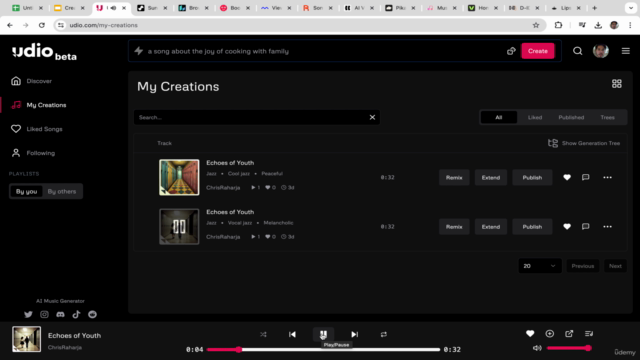Skip to the next track
The image size is (640, 360).
(354, 334)
